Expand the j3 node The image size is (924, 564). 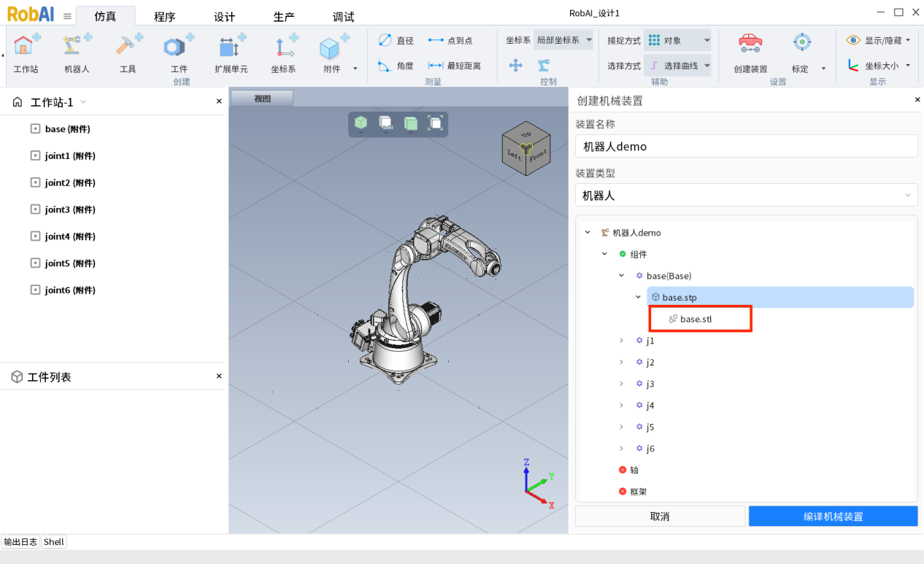(x=621, y=384)
